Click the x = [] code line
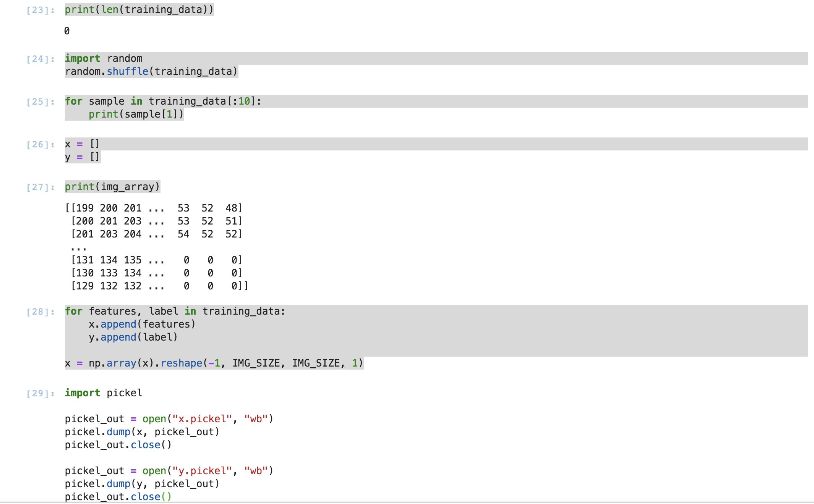Screen dimensions: 814x504 [x=82, y=144]
